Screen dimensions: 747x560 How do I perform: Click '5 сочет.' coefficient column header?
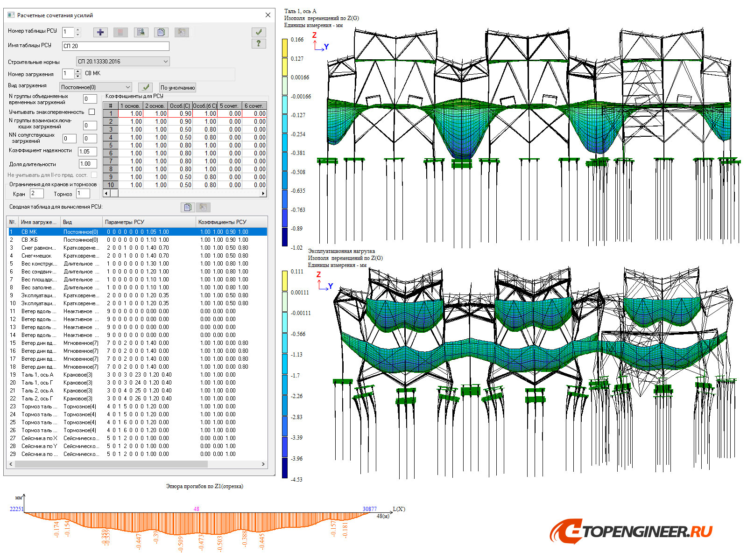coord(230,106)
